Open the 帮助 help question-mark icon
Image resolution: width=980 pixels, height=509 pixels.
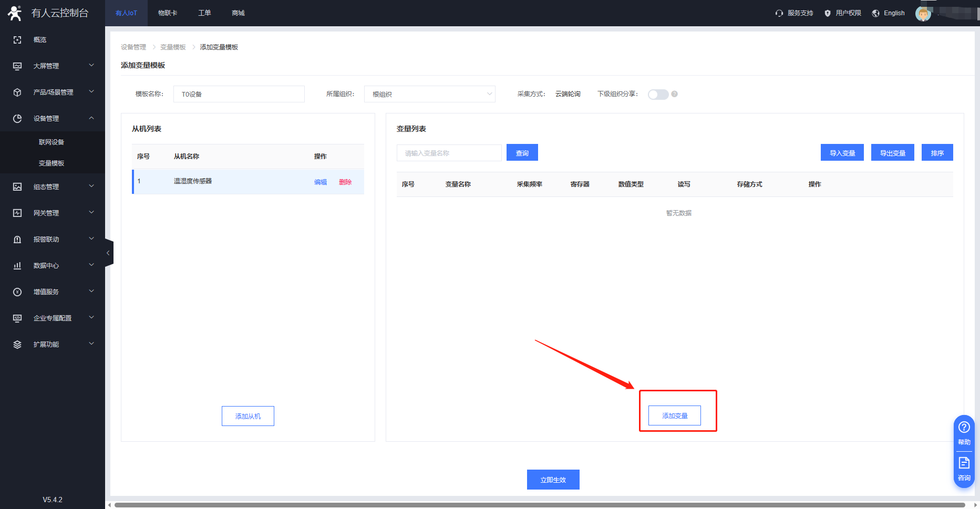pyautogui.click(x=964, y=427)
